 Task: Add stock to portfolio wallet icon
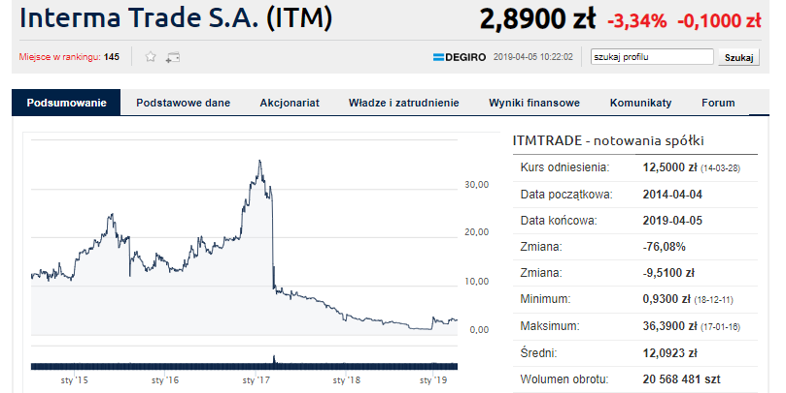coord(173,57)
